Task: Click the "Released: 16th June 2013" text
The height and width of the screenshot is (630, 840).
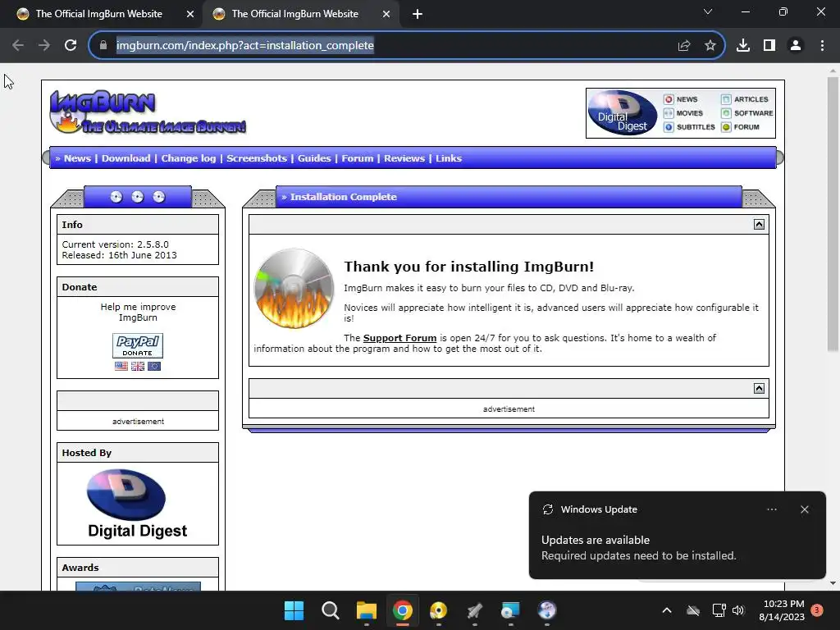Action: [119, 256]
